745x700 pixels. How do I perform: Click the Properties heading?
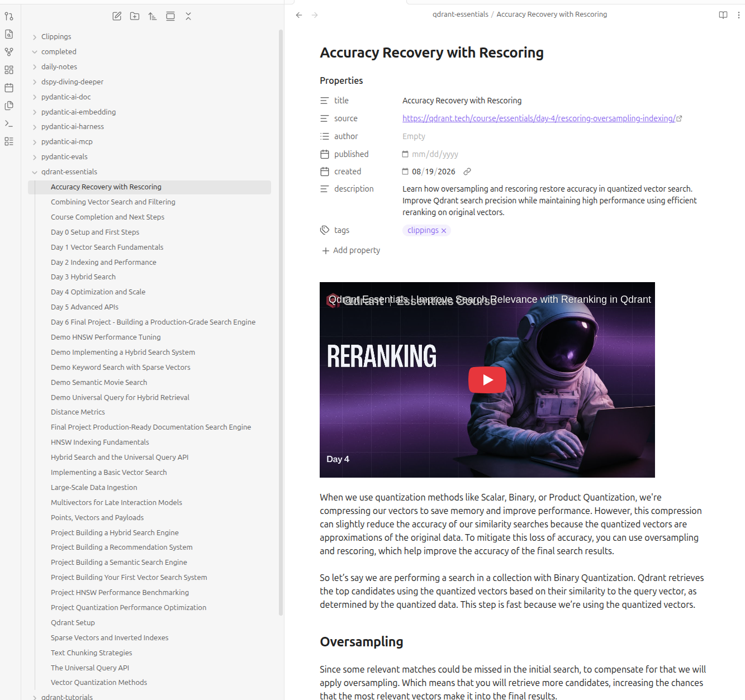tap(341, 80)
